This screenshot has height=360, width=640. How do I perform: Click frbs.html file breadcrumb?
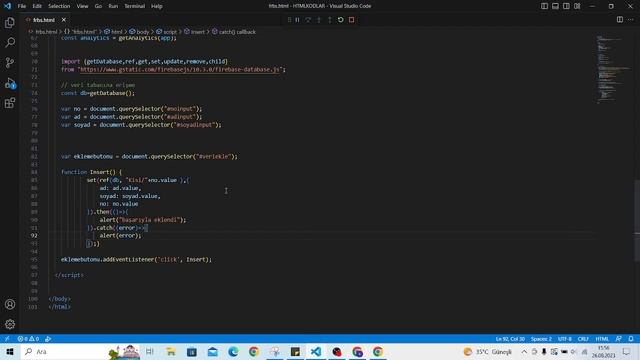click(46, 32)
